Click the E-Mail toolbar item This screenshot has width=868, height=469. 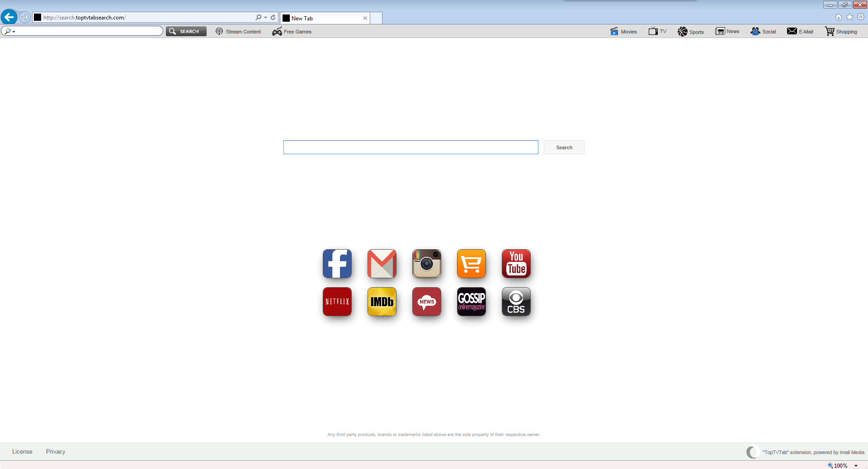coord(800,31)
